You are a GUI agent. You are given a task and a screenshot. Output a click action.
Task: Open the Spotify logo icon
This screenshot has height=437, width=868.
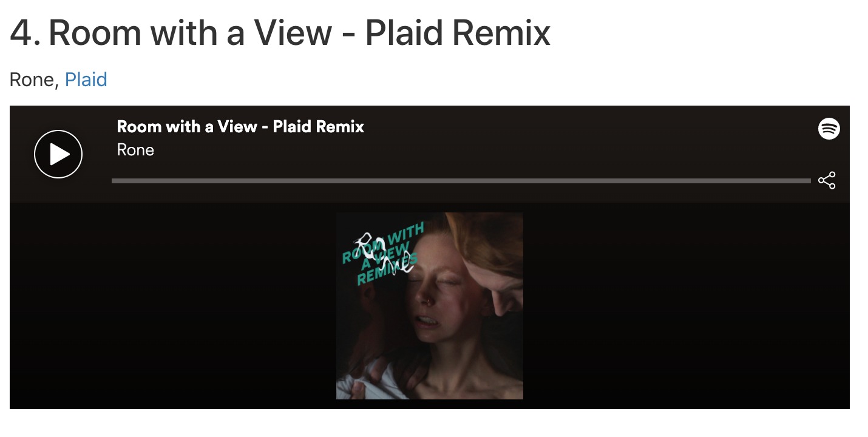829,129
